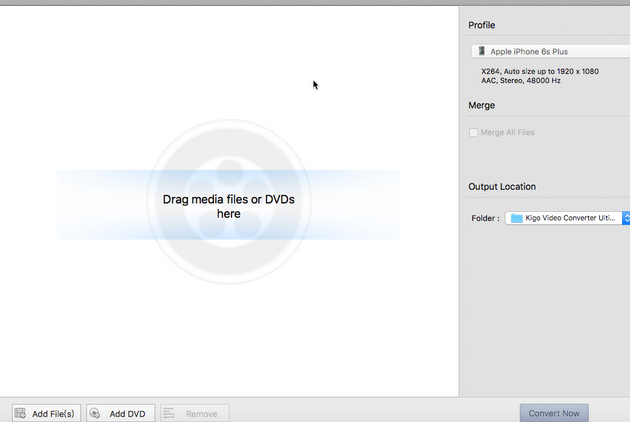Open the output Folder location dropdown

pyautogui.click(x=567, y=218)
